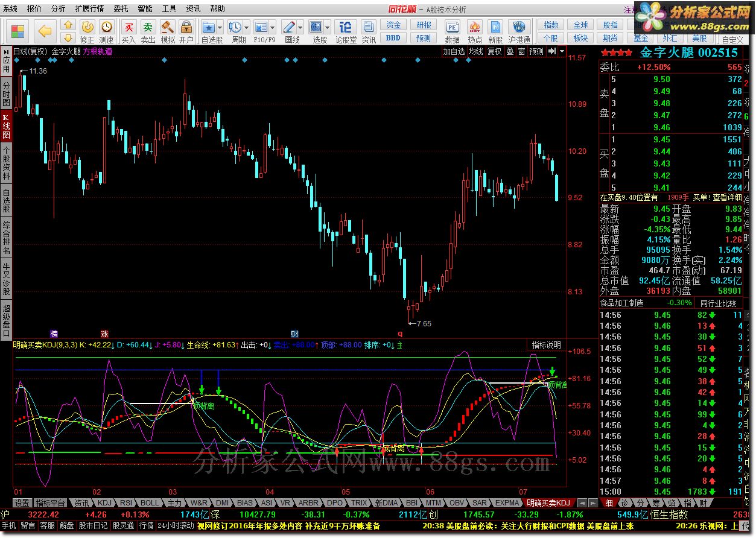
Task: Switch to the EXPMA indicator tab
Action: click(x=507, y=502)
